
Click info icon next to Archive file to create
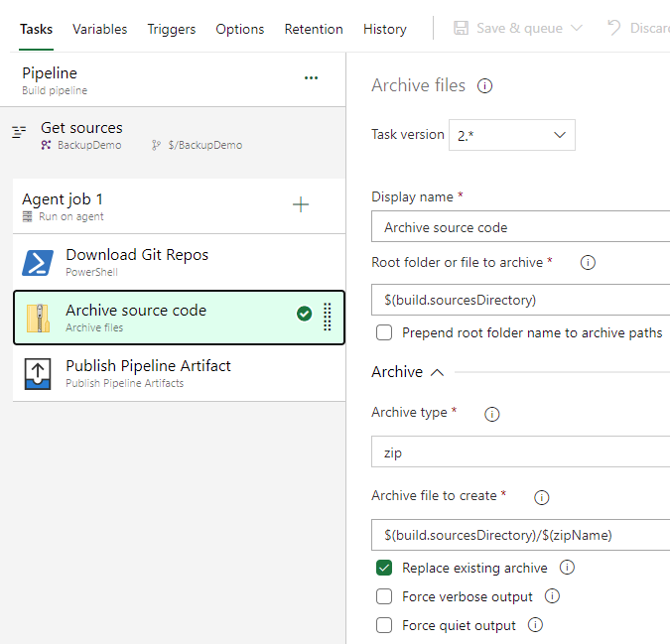point(542,497)
